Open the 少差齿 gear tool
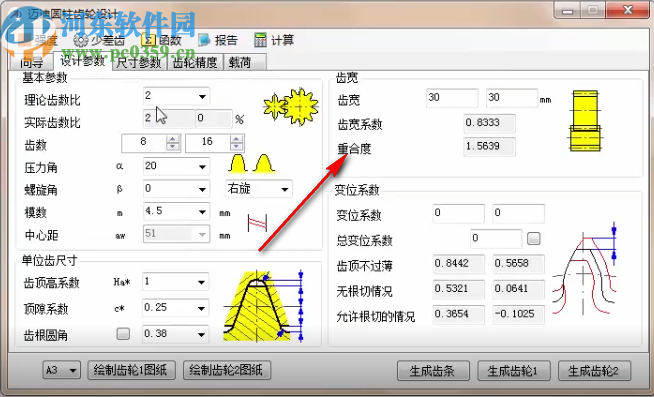The width and height of the screenshot is (654, 397). click(99, 40)
